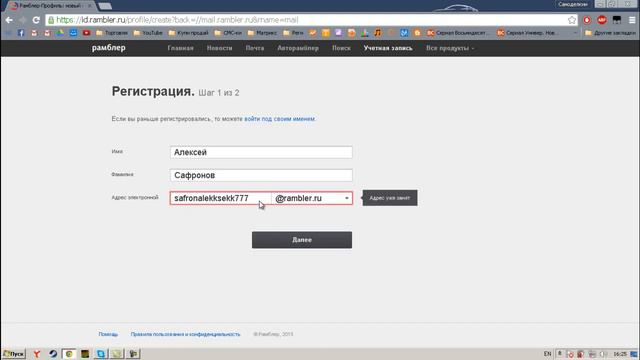Open Новости in the Rambler nav
Screen dimensions: 640x360
[220, 48]
